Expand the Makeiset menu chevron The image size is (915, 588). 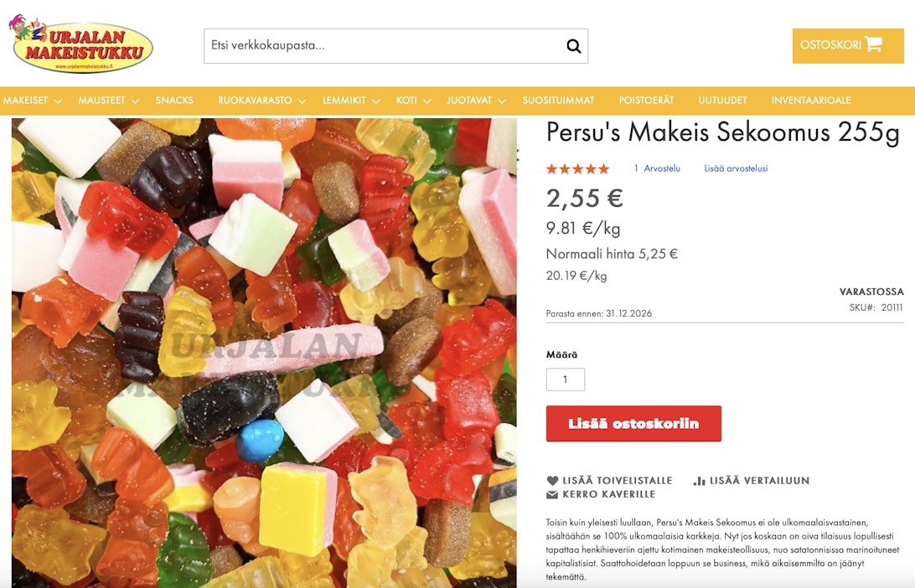pos(58,101)
